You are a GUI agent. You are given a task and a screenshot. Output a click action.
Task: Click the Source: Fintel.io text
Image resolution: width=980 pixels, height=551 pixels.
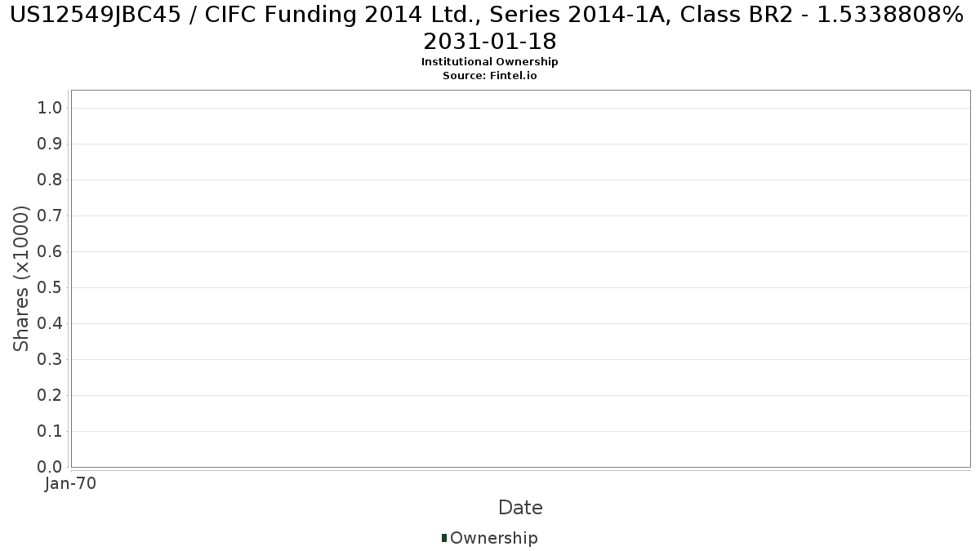[x=490, y=75]
